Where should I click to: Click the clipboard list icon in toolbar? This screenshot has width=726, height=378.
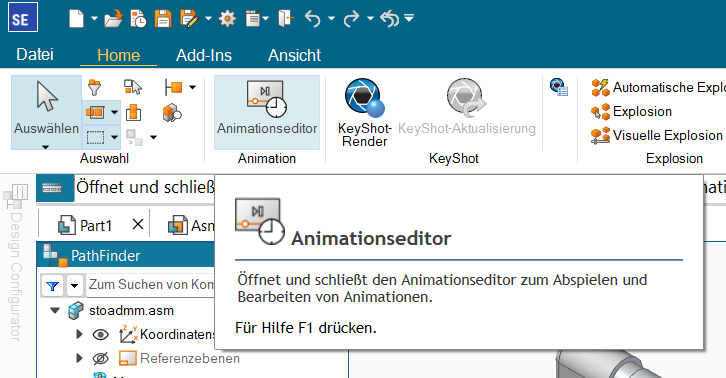[253, 19]
